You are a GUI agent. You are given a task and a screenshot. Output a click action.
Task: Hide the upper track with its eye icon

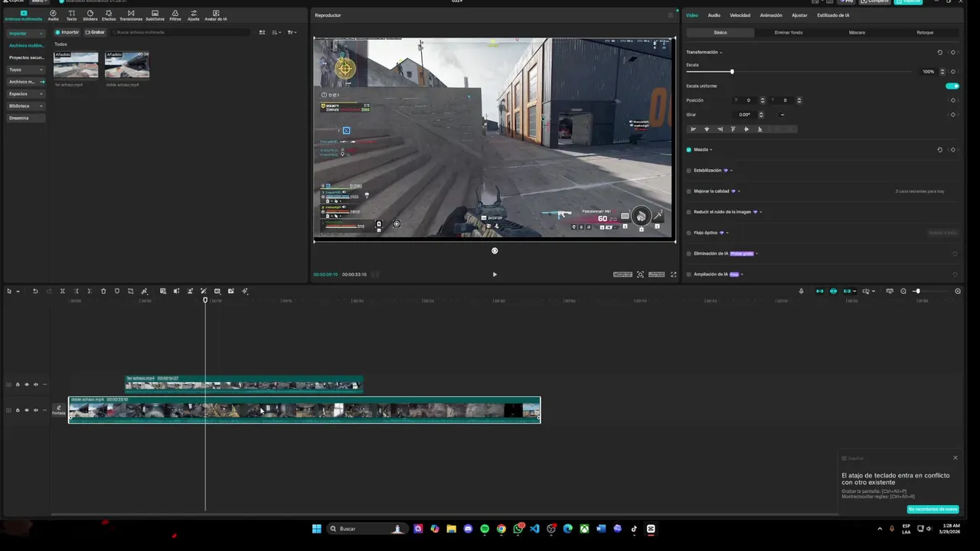point(27,384)
